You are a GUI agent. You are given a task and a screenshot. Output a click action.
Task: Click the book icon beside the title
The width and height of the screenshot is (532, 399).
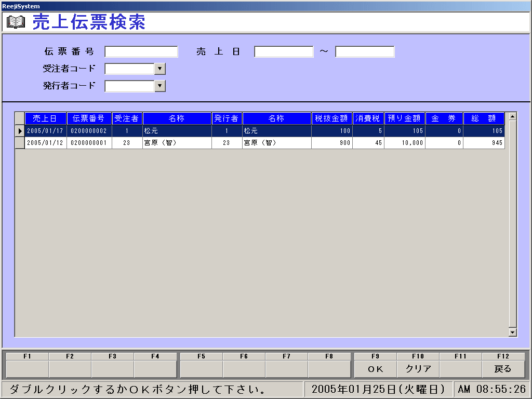tap(16, 22)
